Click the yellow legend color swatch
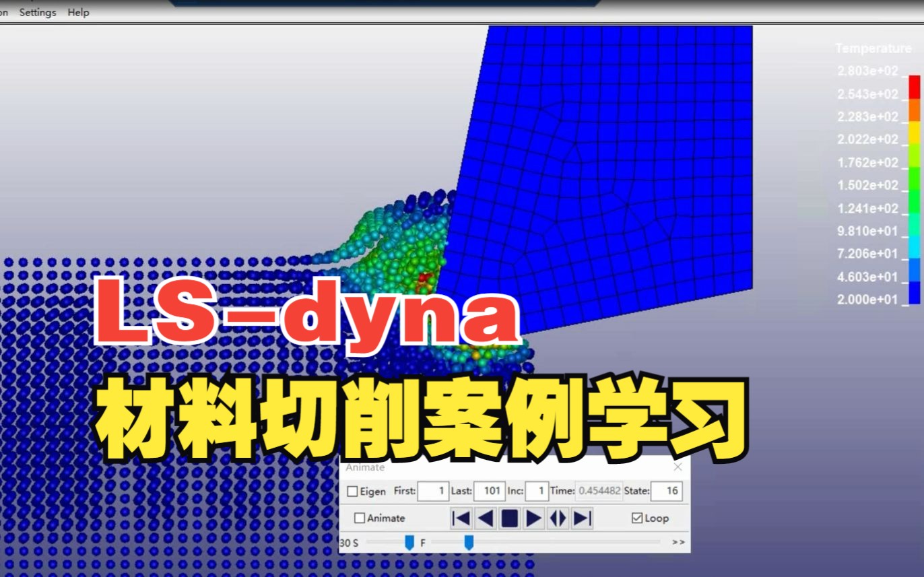 pyautogui.click(x=914, y=133)
